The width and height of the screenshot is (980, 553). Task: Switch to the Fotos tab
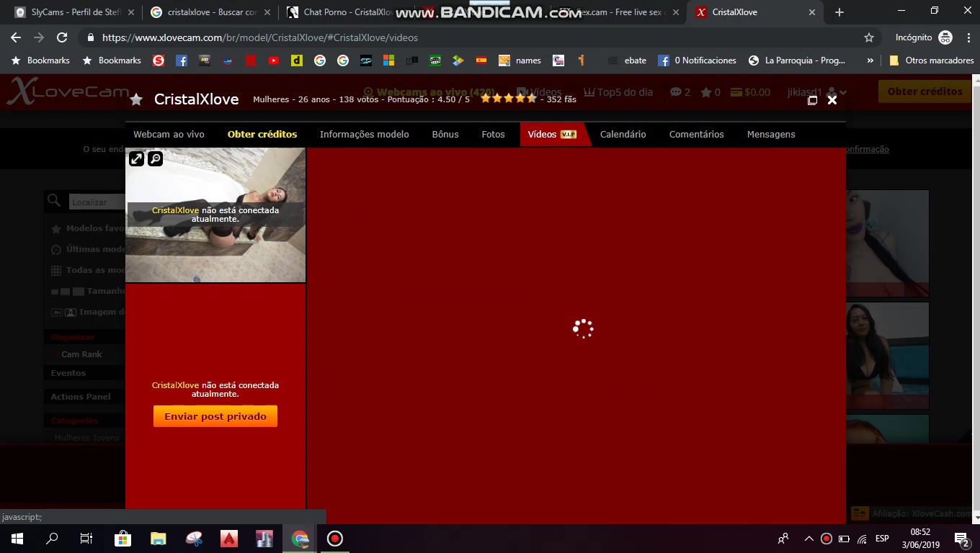[493, 135]
